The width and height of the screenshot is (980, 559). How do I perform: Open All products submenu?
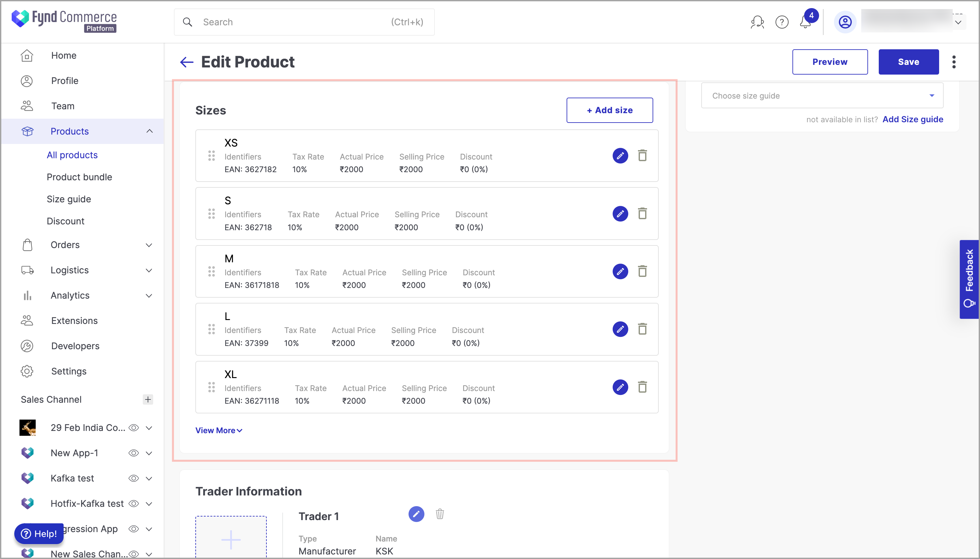[x=72, y=155]
